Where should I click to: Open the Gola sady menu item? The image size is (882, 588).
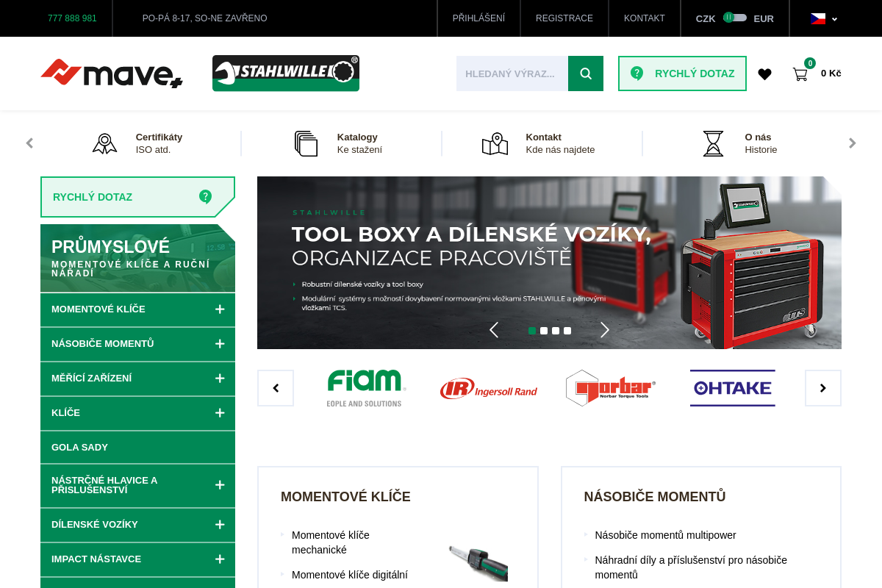tap(79, 448)
